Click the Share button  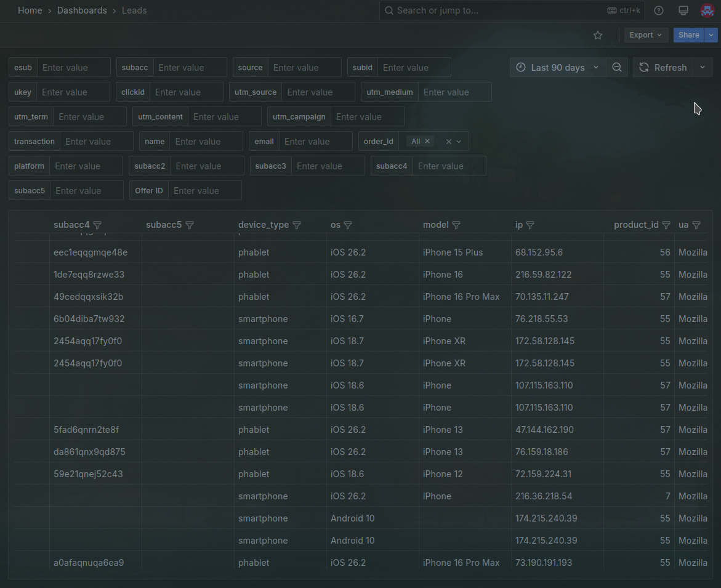click(x=688, y=35)
